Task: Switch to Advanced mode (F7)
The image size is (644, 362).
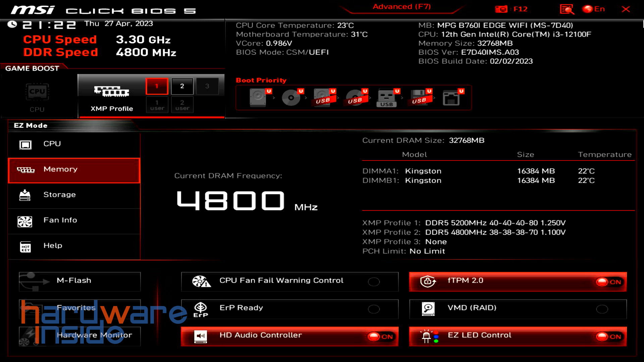Action: click(401, 7)
